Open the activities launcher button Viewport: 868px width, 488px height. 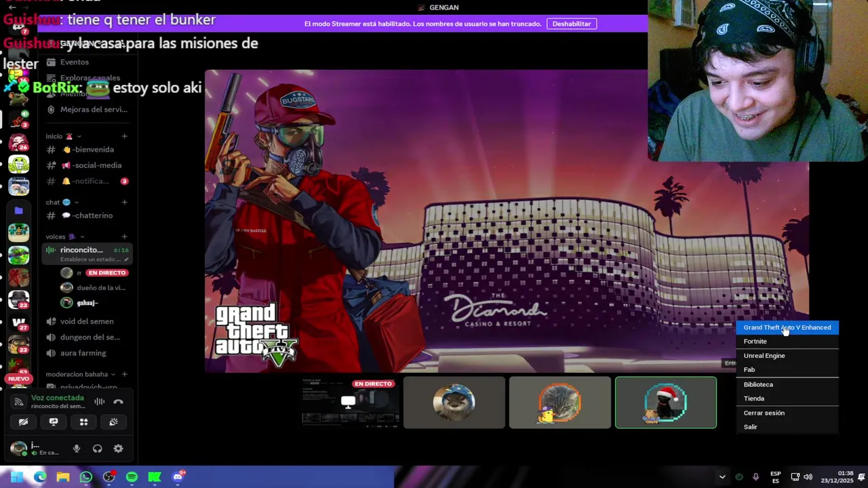coord(83,422)
